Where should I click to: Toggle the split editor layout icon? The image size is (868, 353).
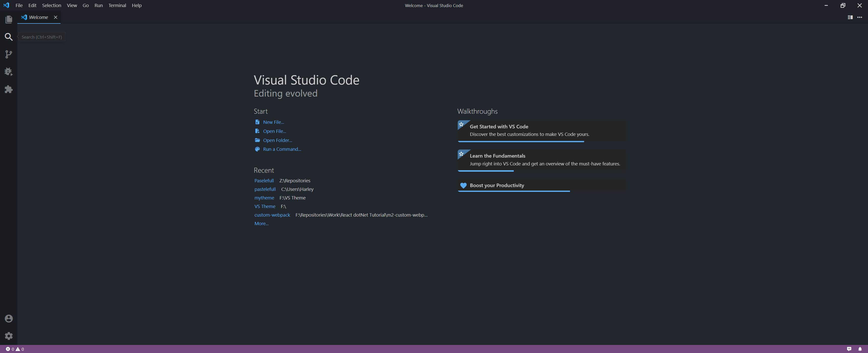point(850,17)
